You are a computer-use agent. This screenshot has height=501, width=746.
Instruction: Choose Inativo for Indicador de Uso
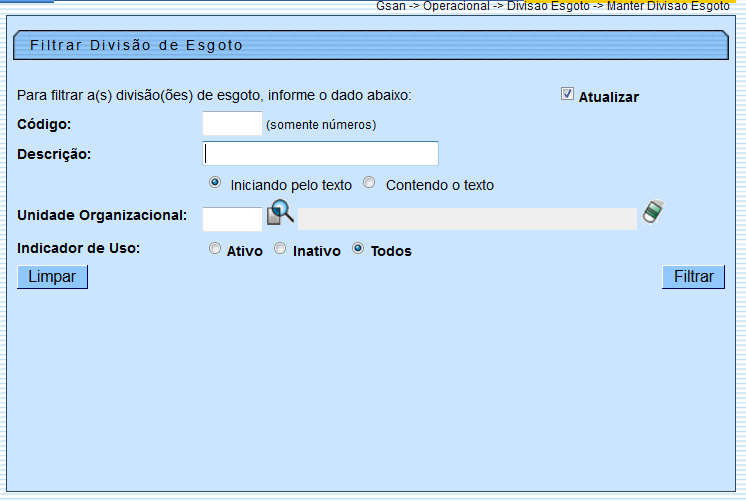point(280,249)
